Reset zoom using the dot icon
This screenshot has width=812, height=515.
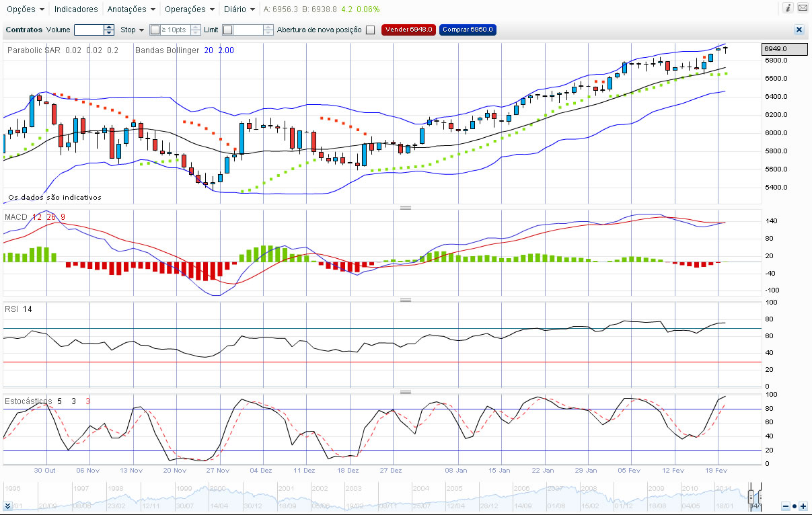(x=795, y=506)
